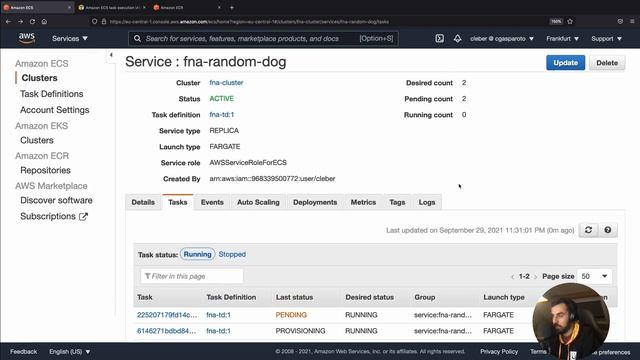Switch to the Auto Scaling tab
The width and height of the screenshot is (640, 360).
pyautogui.click(x=258, y=202)
